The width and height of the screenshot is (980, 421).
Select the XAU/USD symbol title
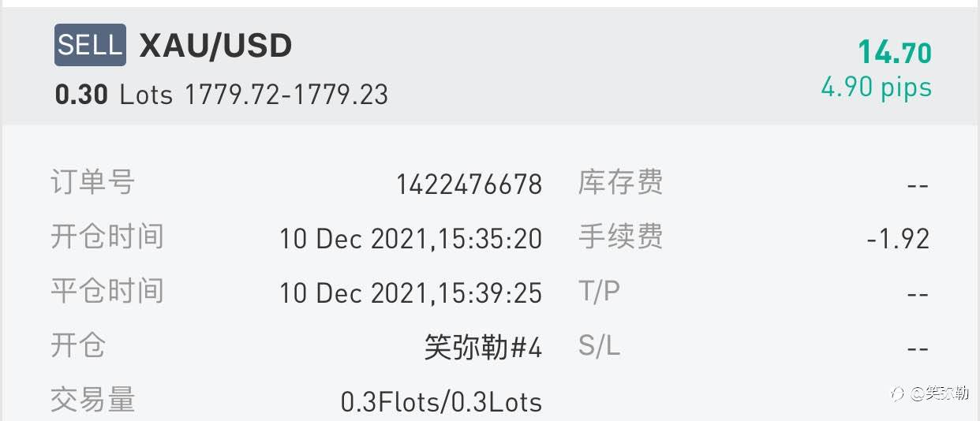click(215, 46)
